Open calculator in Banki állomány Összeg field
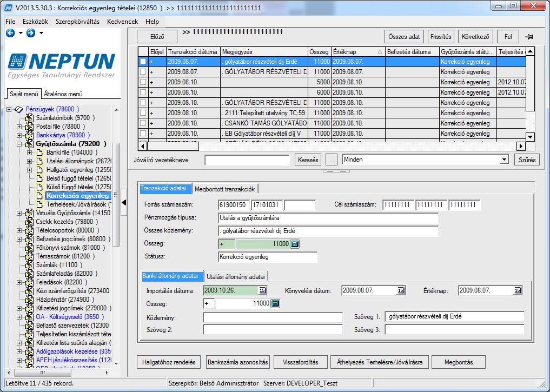550x392 pixels. [275, 303]
